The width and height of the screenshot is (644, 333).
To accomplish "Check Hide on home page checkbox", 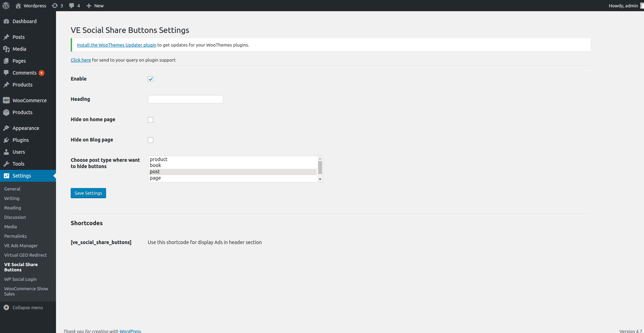I will coord(150,120).
